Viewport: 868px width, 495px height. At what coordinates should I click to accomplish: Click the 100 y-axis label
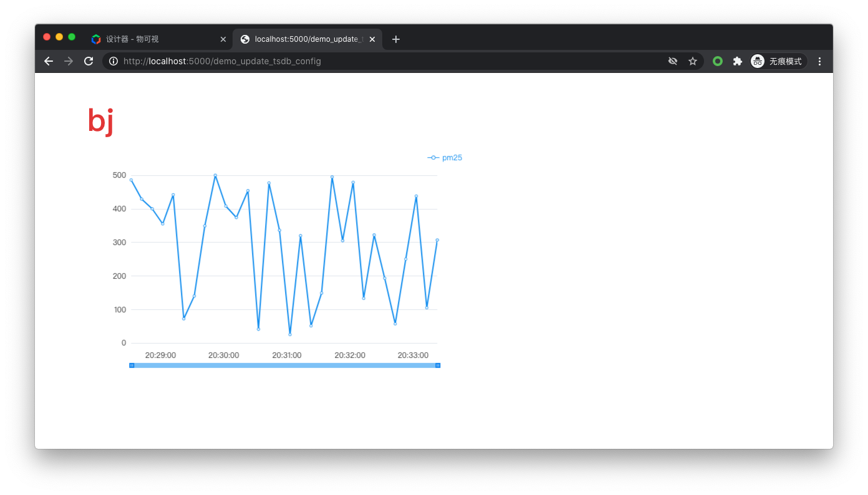coord(119,310)
